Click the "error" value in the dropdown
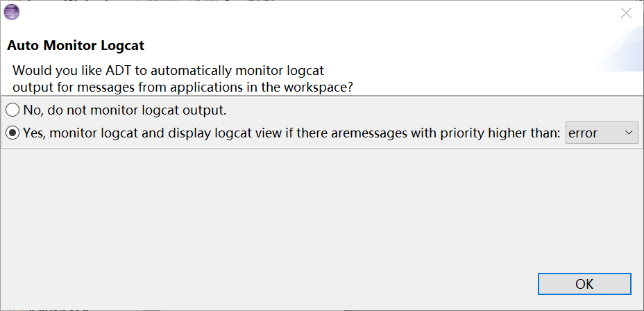 pyautogui.click(x=584, y=133)
